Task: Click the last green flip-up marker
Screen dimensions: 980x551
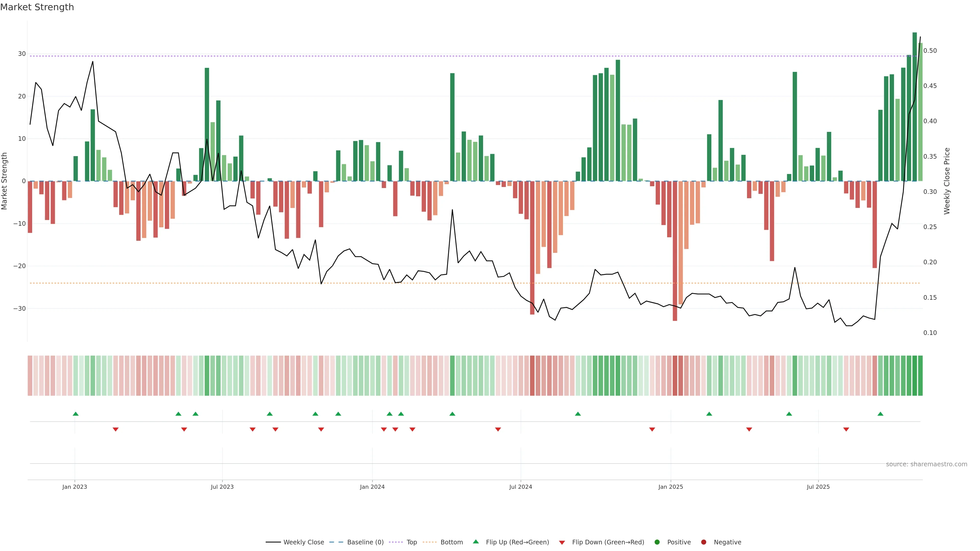Action: pos(880,414)
